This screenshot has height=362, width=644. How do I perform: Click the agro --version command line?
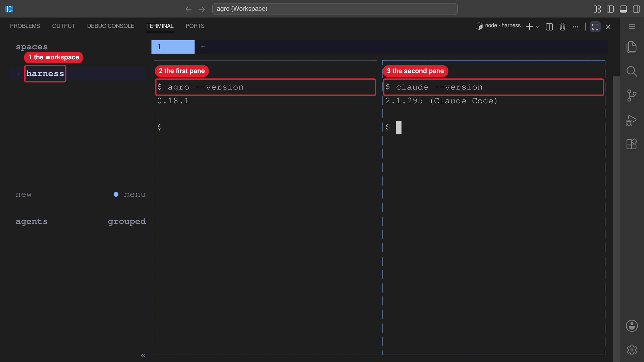point(265,87)
